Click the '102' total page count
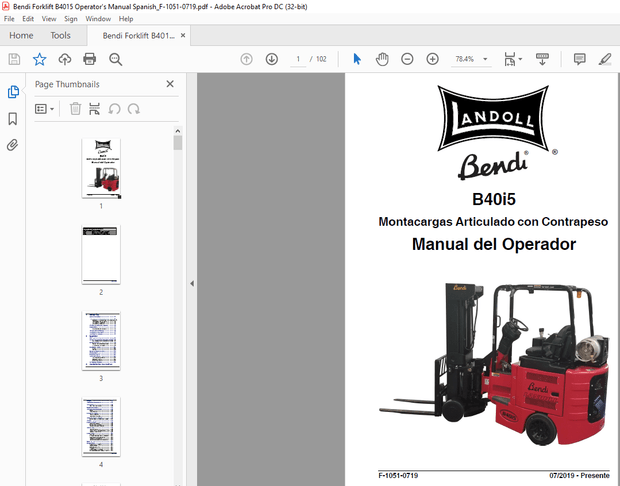Image resolution: width=620 pixels, height=486 pixels. pyautogui.click(x=321, y=59)
